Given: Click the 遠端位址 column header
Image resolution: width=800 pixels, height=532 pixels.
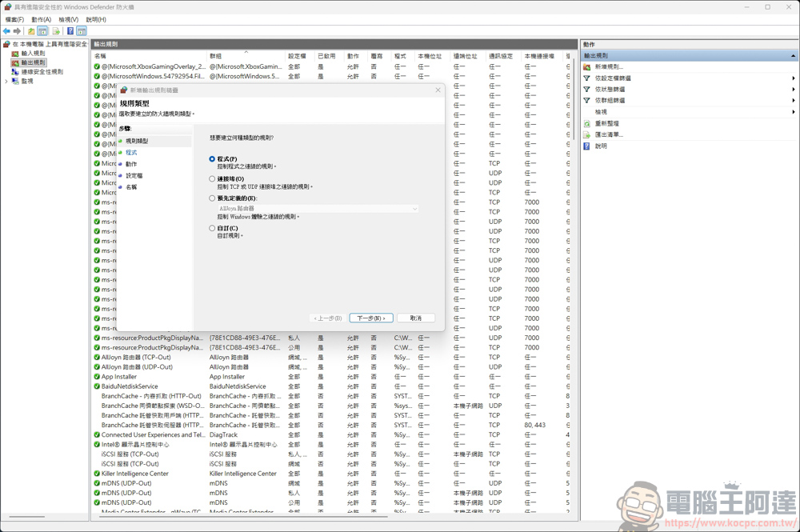Looking at the screenshot, I should pos(467,56).
